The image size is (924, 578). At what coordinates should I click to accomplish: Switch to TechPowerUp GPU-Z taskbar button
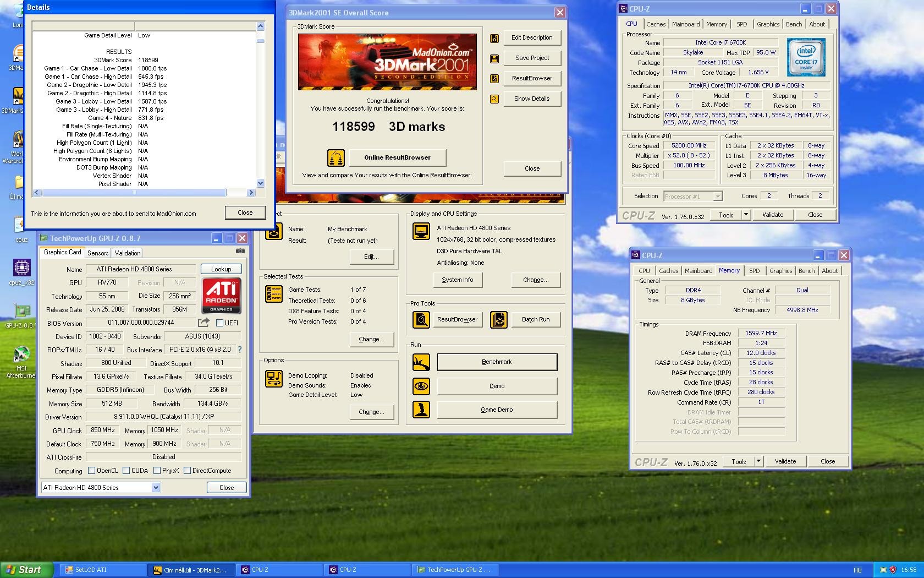[455, 570]
